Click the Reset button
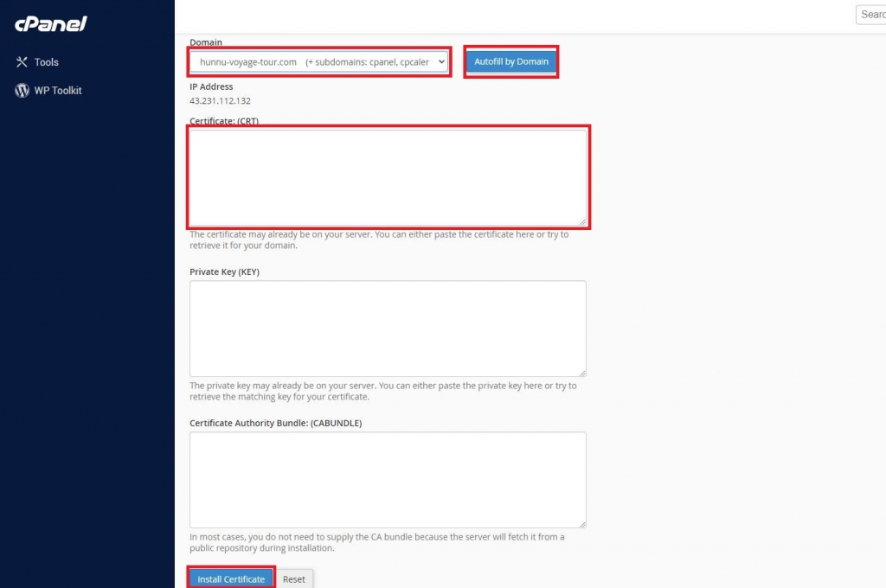This screenshot has height=588, width=886. click(x=294, y=579)
